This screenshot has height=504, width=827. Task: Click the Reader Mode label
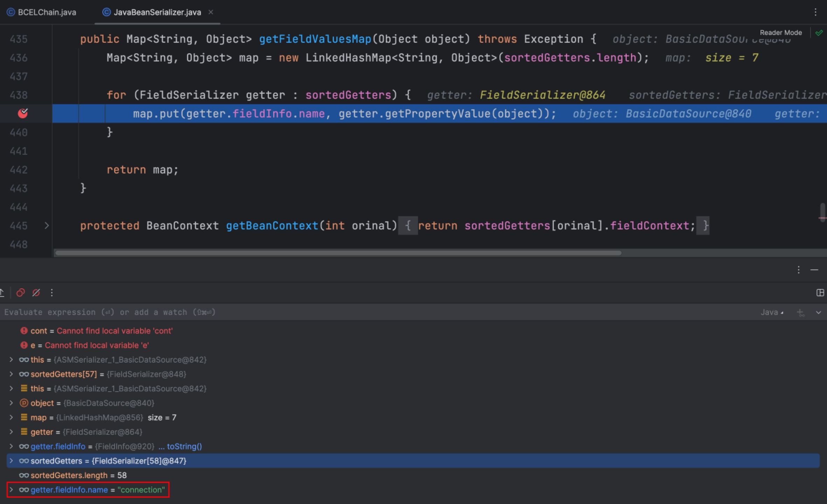tap(780, 33)
